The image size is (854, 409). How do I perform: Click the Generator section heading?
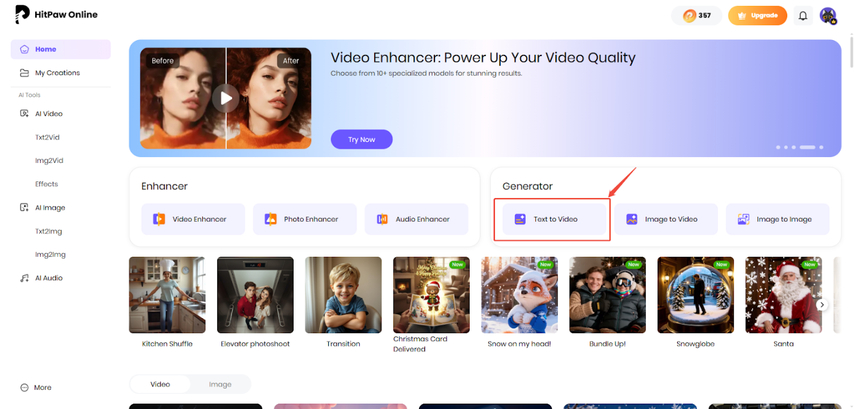click(x=527, y=186)
